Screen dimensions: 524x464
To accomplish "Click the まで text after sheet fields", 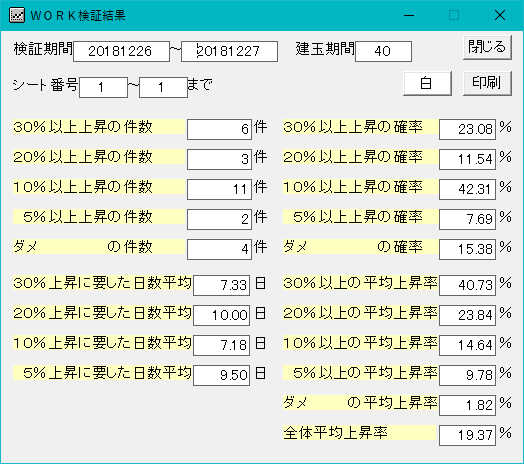I will point(200,84).
